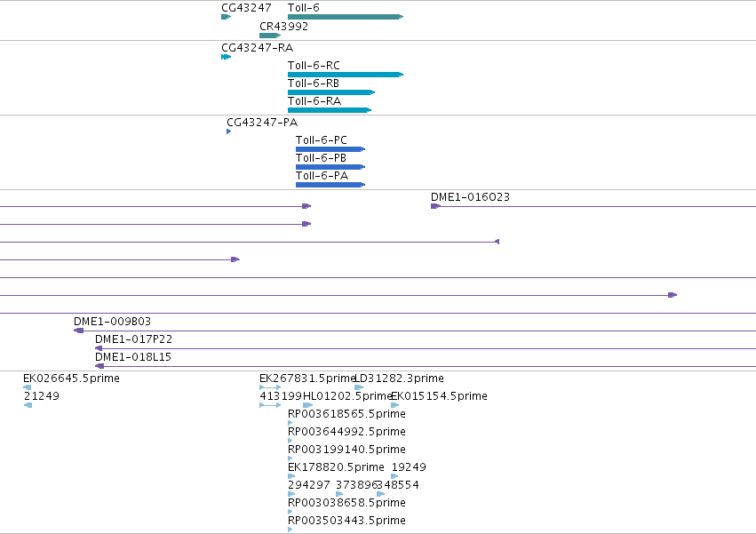Click the CG43247 gene label

coord(246,8)
